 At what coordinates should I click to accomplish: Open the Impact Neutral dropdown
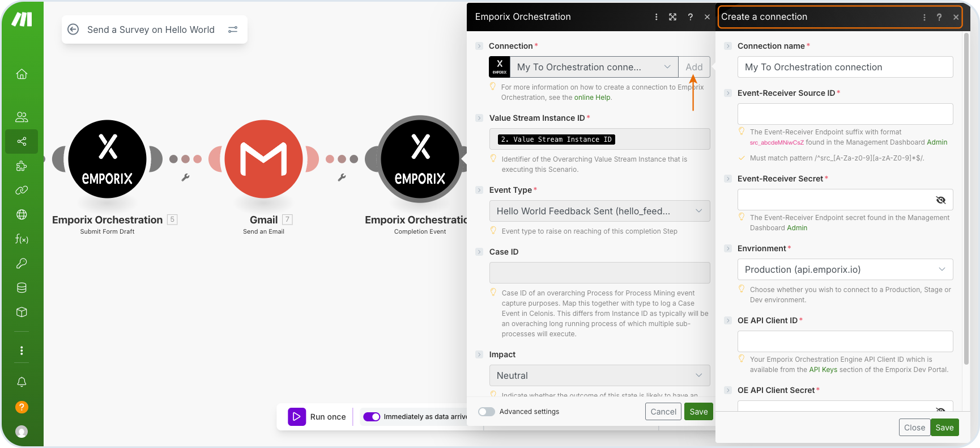click(599, 375)
